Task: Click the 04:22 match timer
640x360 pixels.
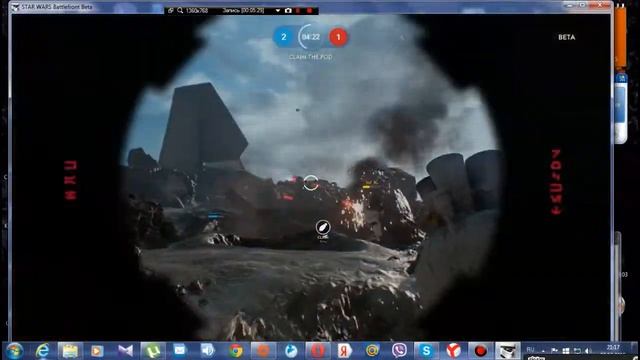Action: (311, 37)
